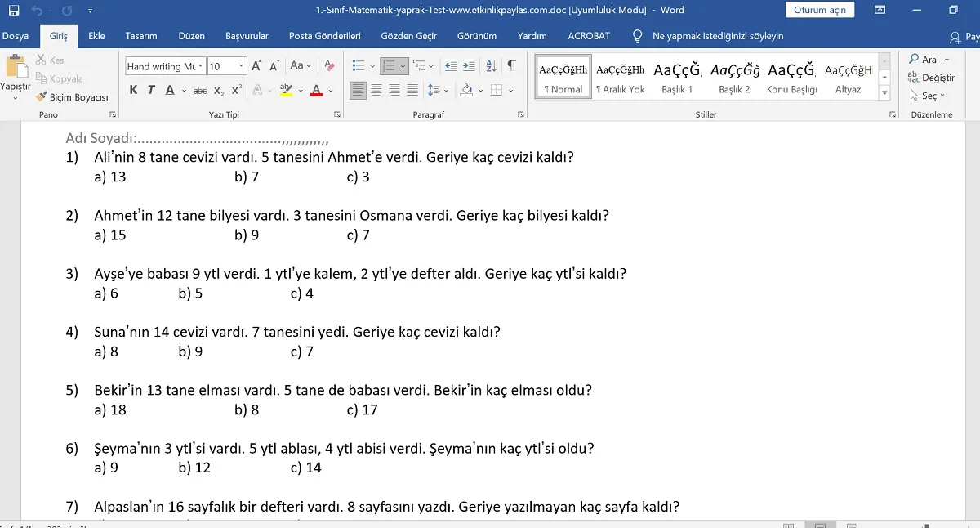The image size is (980, 528).
Task: Toggle paragraph marks ¶ visibility
Action: tap(511, 66)
